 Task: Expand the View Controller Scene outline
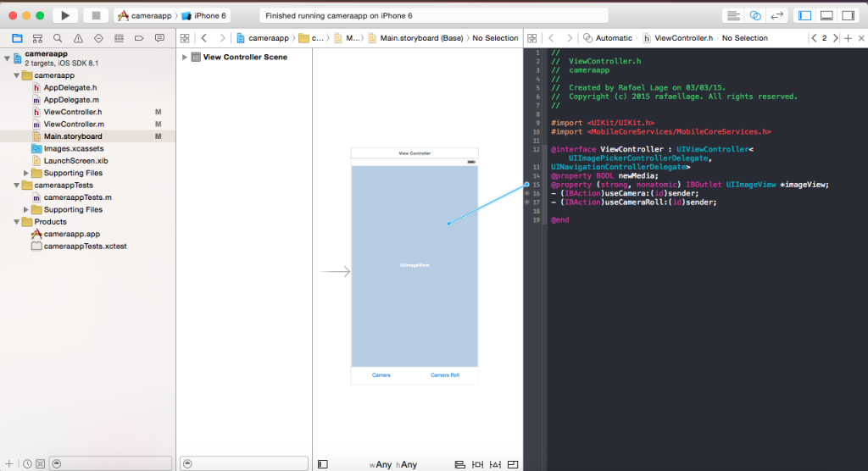point(185,57)
